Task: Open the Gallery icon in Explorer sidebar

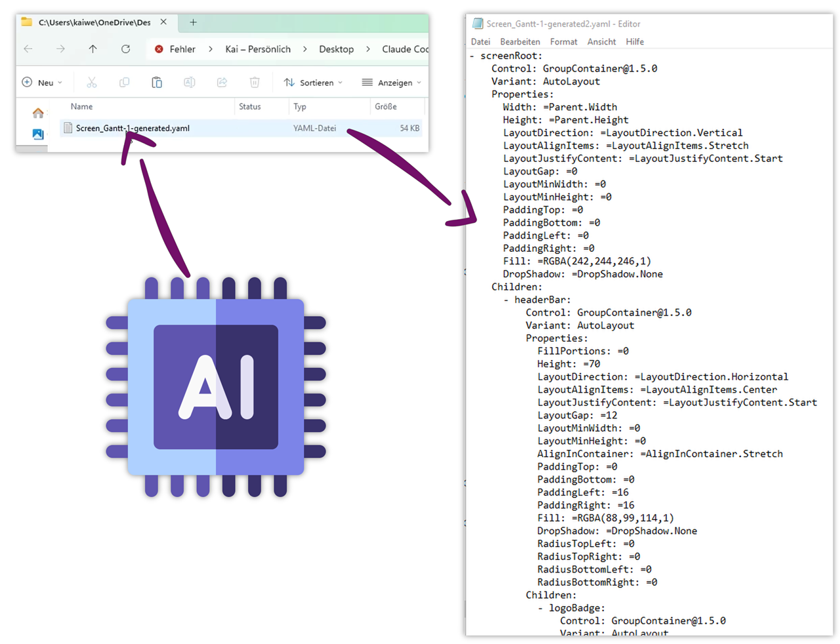Action: (x=38, y=134)
